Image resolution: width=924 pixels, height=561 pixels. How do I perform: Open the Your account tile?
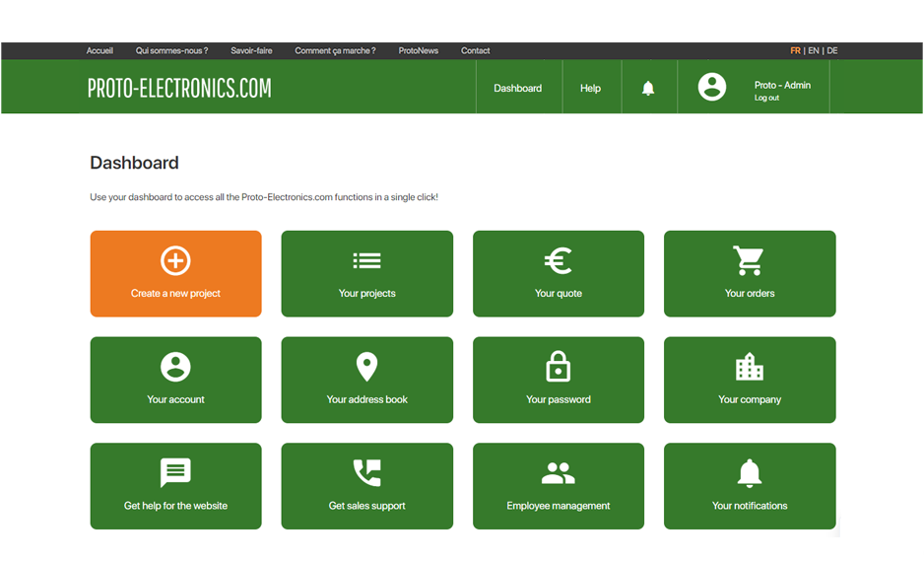pos(175,380)
